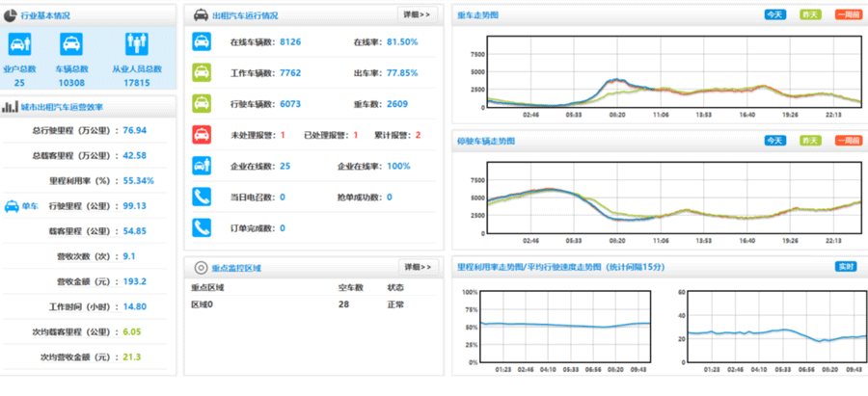The width and height of the screenshot is (868, 396).
Task: Click the target icon beside 重点监控区域
Action: coord(201,267)
